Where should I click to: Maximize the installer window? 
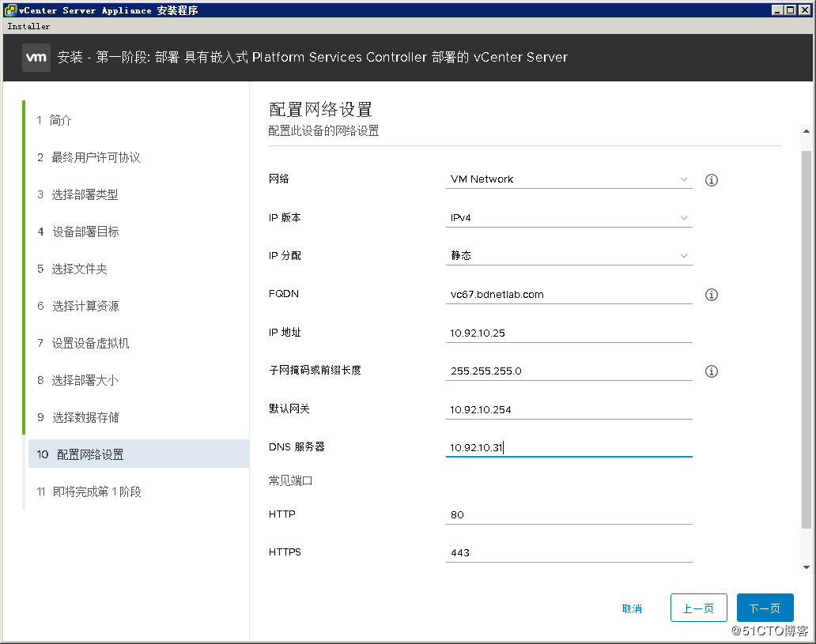pos(790,10)
